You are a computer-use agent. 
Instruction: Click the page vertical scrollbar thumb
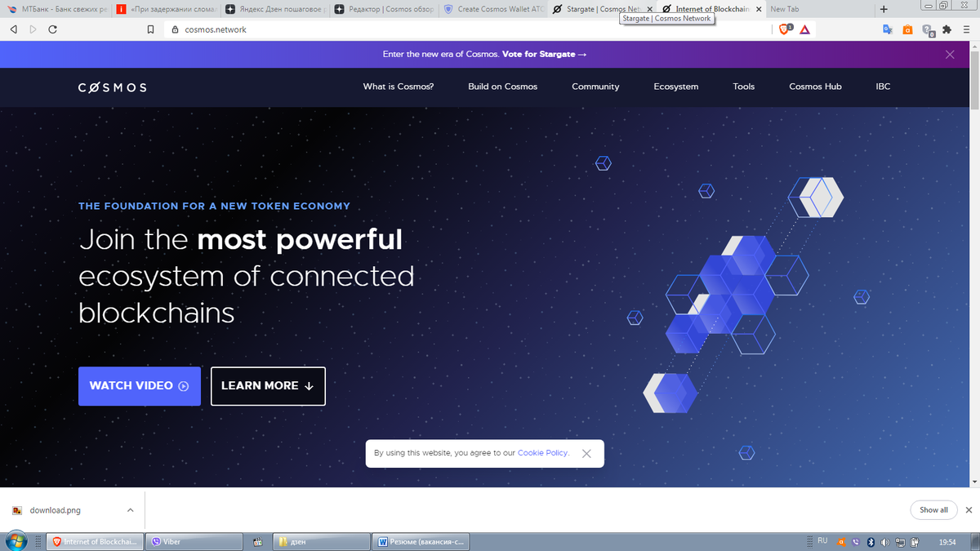coord(973,79)
